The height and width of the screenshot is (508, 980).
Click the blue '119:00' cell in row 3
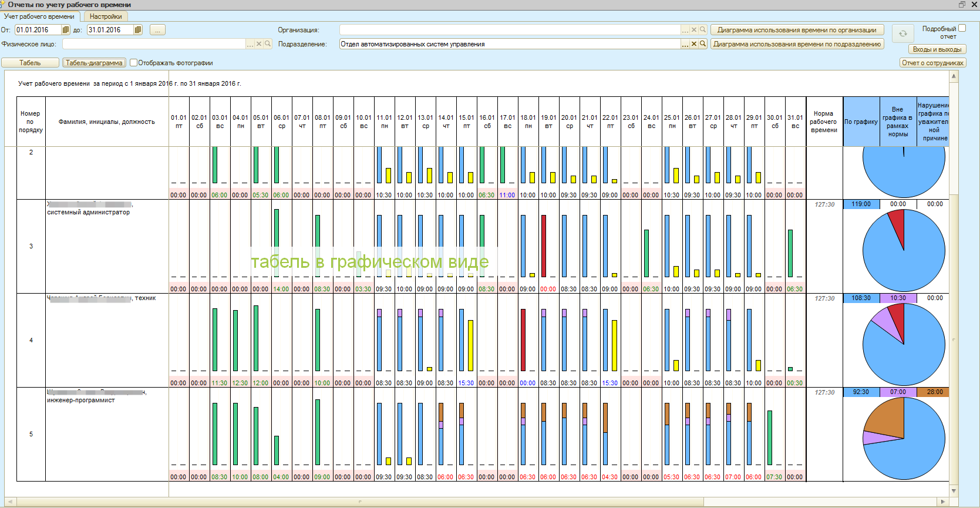(861, 204)
